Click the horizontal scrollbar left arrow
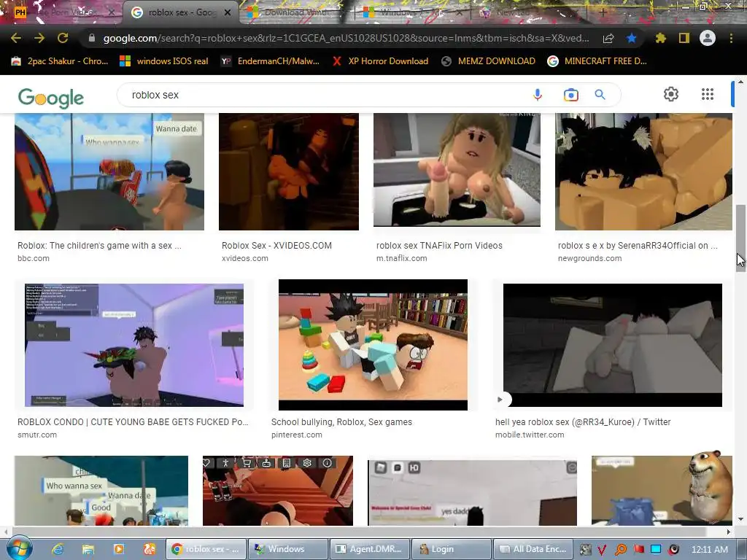 coord(5,532)
